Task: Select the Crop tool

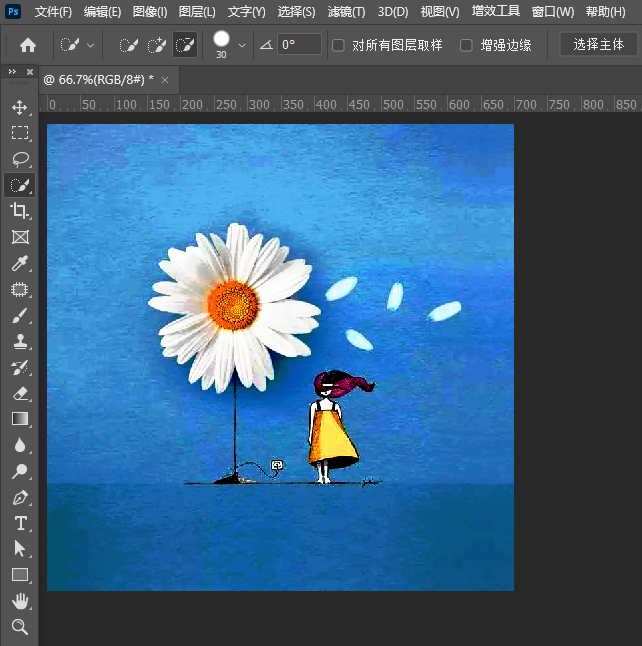Action: click(20, 211)
